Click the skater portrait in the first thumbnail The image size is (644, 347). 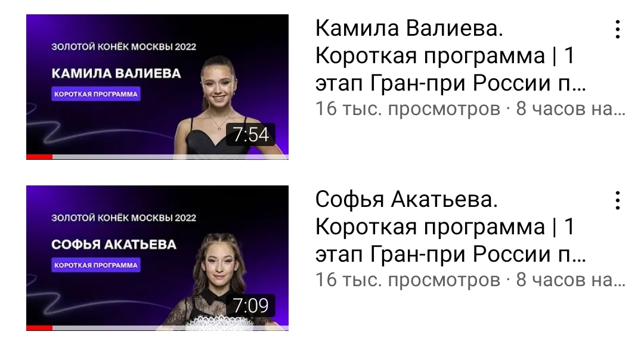click(x=222, y=105)
